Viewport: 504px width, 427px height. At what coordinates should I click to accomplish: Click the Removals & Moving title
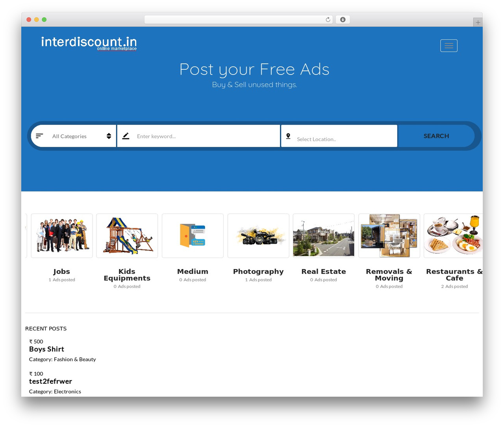click(389, 275)
